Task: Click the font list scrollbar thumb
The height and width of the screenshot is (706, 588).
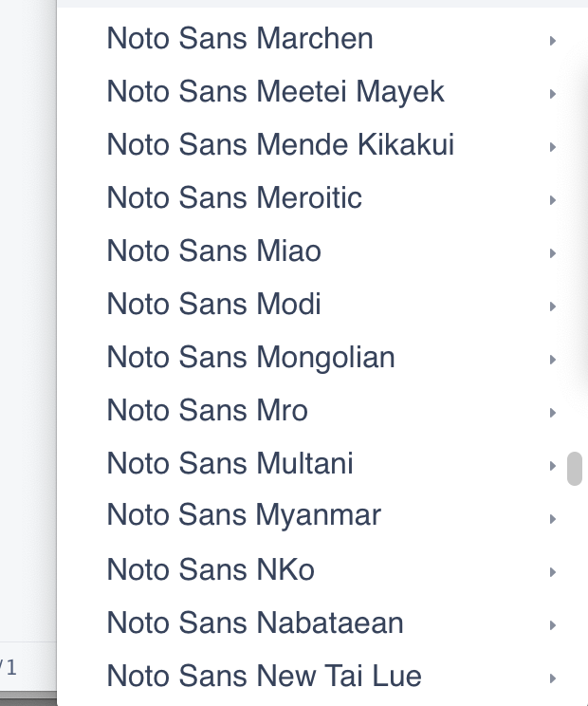Action: tap(574, 469)
